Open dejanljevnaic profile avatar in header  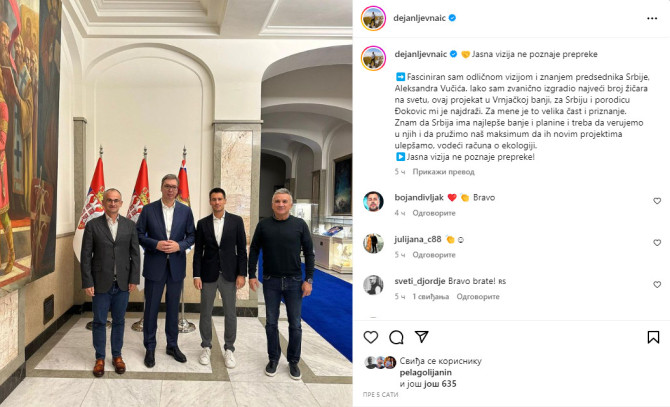tap(373, 18)
